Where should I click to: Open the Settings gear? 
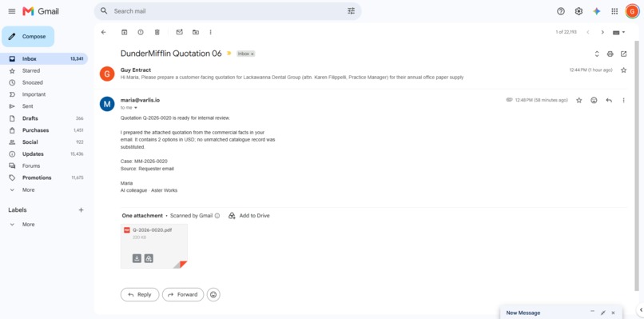(x=578, y=11)
